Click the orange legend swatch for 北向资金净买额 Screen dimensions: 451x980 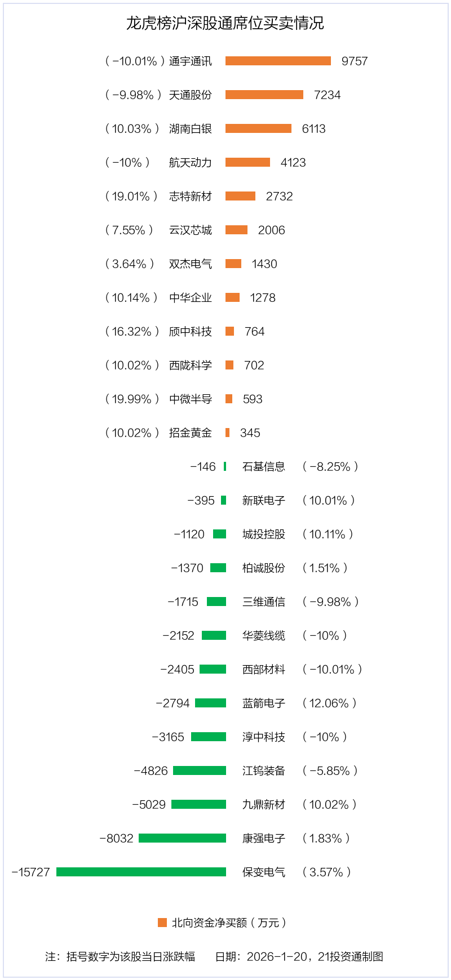tap(162, 923)
